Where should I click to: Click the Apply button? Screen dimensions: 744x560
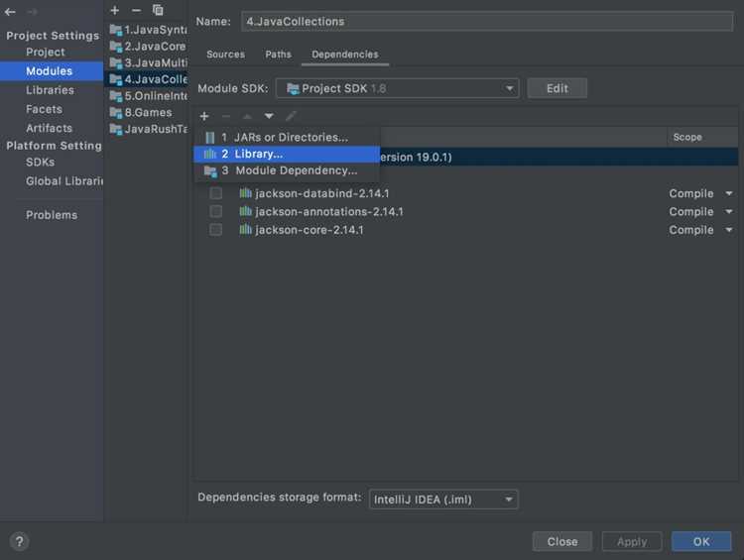pos(632,541)
